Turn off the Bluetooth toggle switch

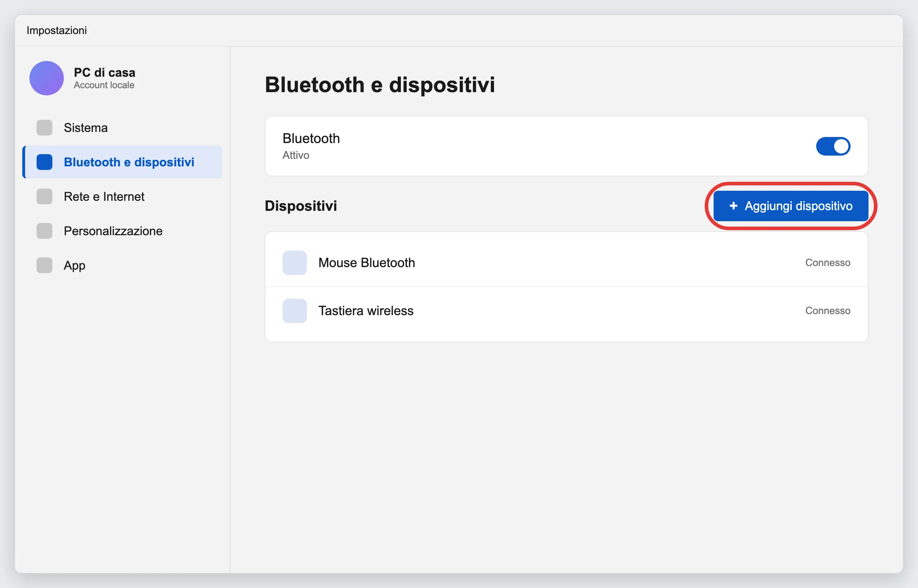click(833, 146)
